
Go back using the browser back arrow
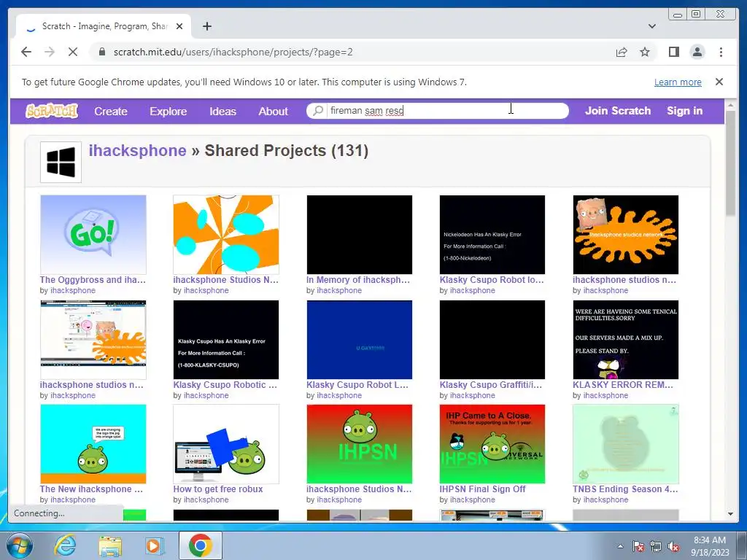[x=26, y=52]
